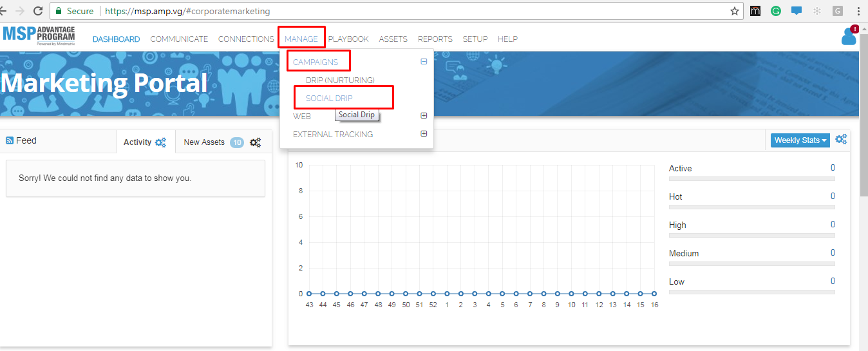
Task: Open the CONNECTIONS menu
Action: click(x=246, y=39)
